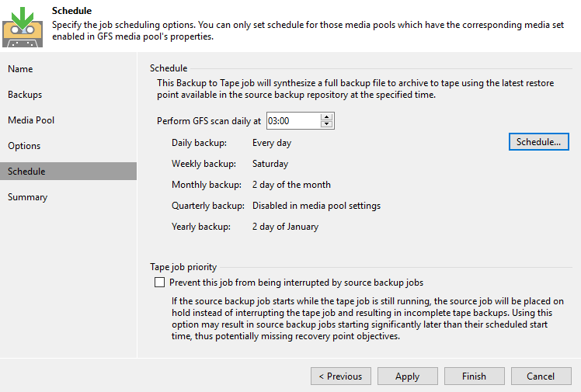581x392 pixels.
Task: Go to the Name wizard step
Action: (20, 69)
